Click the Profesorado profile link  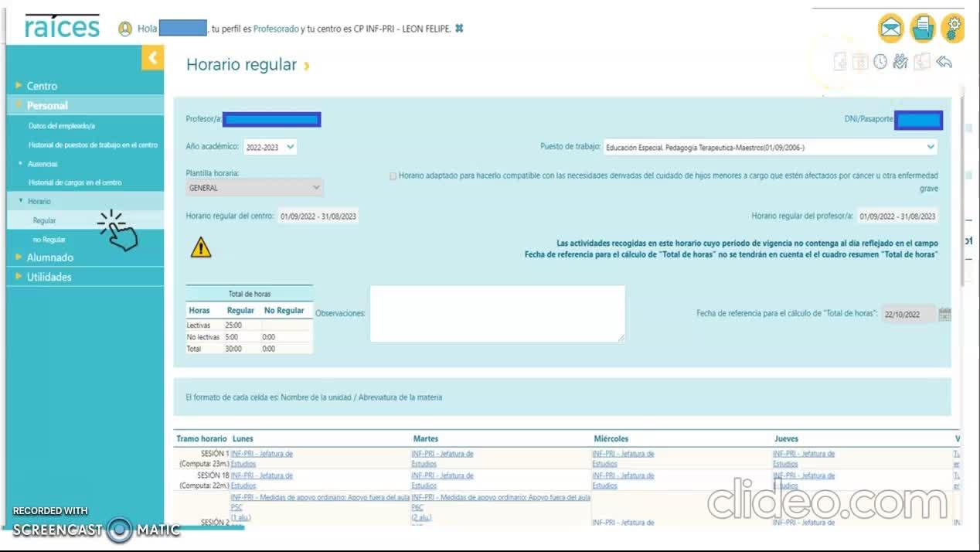pos(276,29)
